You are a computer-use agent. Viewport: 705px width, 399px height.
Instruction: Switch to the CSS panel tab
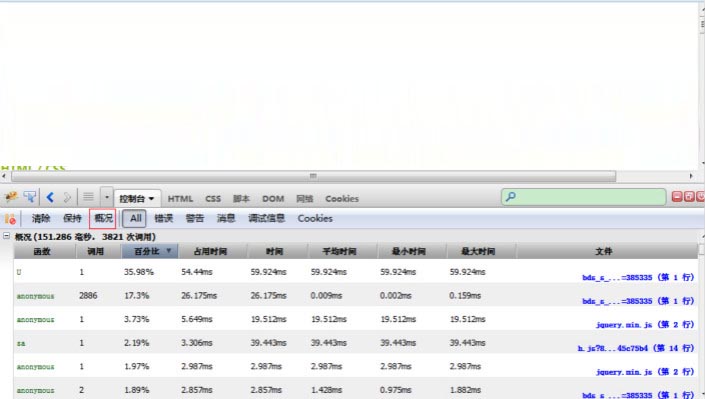tap(213, 199)
